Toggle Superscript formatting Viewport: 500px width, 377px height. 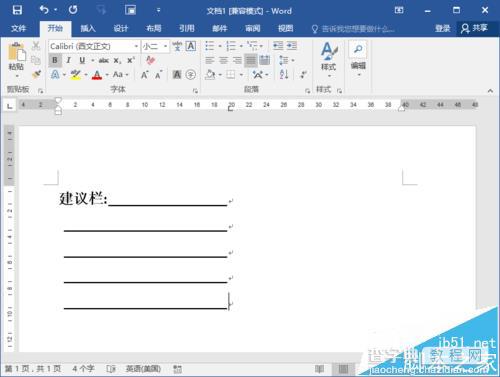tap(130, 60)
